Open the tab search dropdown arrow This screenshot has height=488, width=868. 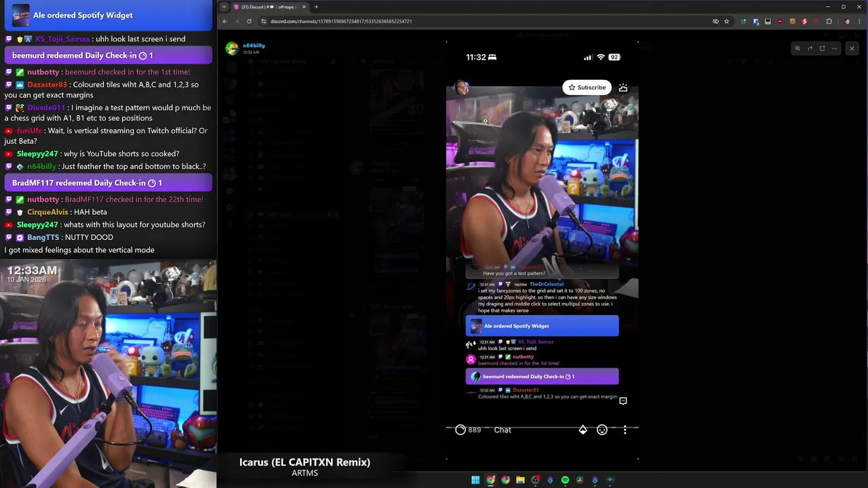coord(224,7)
